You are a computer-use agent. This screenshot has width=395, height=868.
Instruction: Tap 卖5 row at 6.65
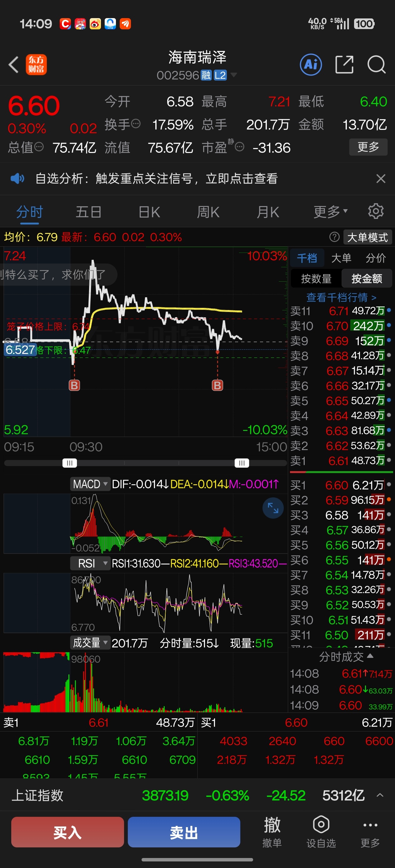[341, 401]
